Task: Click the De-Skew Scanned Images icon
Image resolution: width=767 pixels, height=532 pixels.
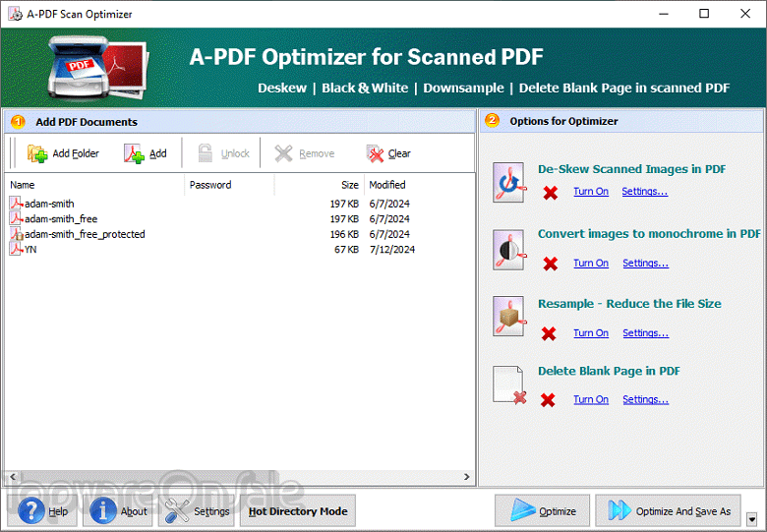Action: tap(509, 182)
